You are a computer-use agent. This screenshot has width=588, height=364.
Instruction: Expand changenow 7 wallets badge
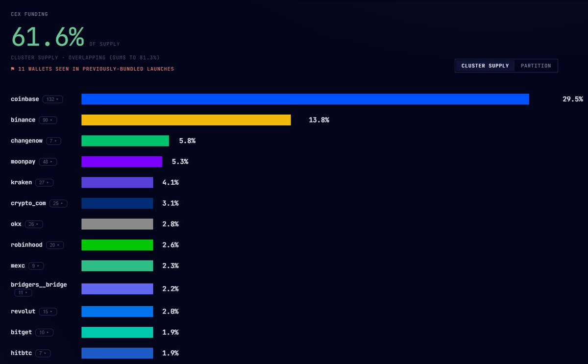[x=54, y=141]
